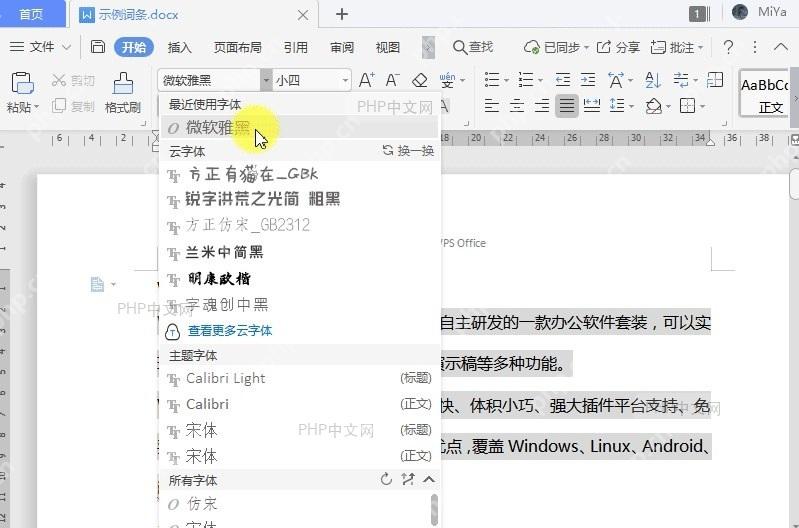Decrease paragraph indent

click(563, 80)
